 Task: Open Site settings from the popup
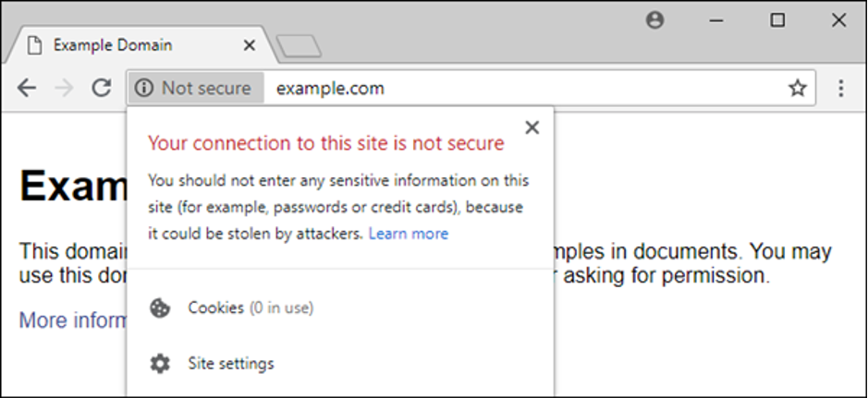click(x=231, y=364)
